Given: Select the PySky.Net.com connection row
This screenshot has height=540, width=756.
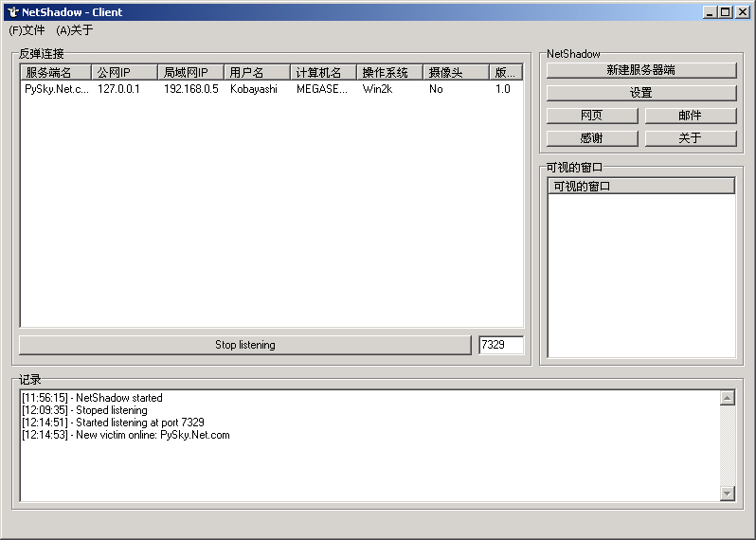Looking at the screenshot, I should coord(57,89).
